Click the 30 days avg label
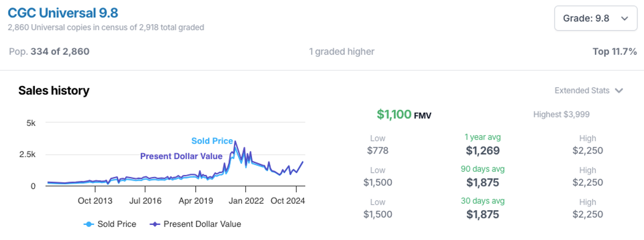This screenshot has width=644, height=240. [482, 201]
